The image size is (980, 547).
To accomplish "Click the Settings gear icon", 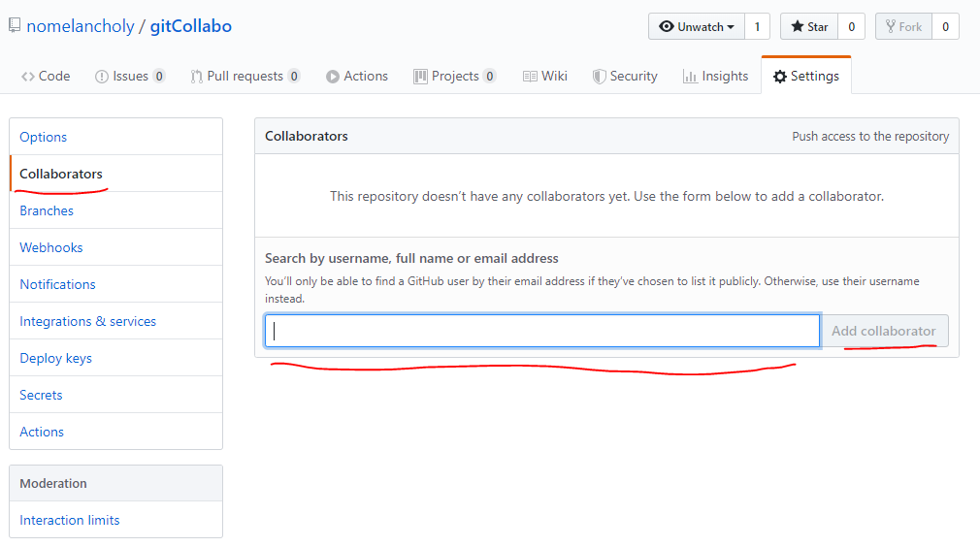I will (779, 77).
